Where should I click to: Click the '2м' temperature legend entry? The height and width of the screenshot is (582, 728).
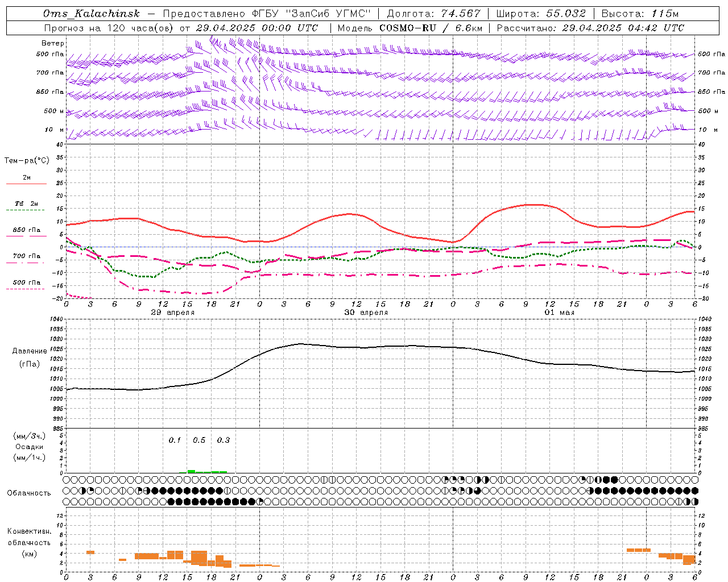[x=27, y=178]
